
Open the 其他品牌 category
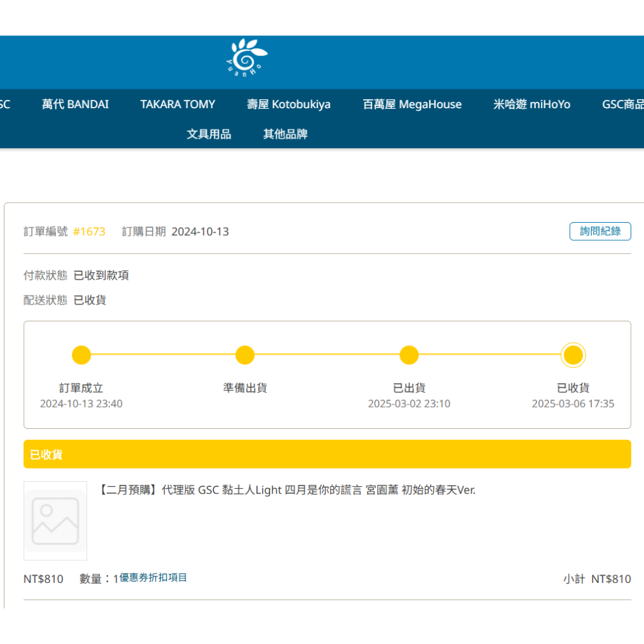click(x=285, y=134)
